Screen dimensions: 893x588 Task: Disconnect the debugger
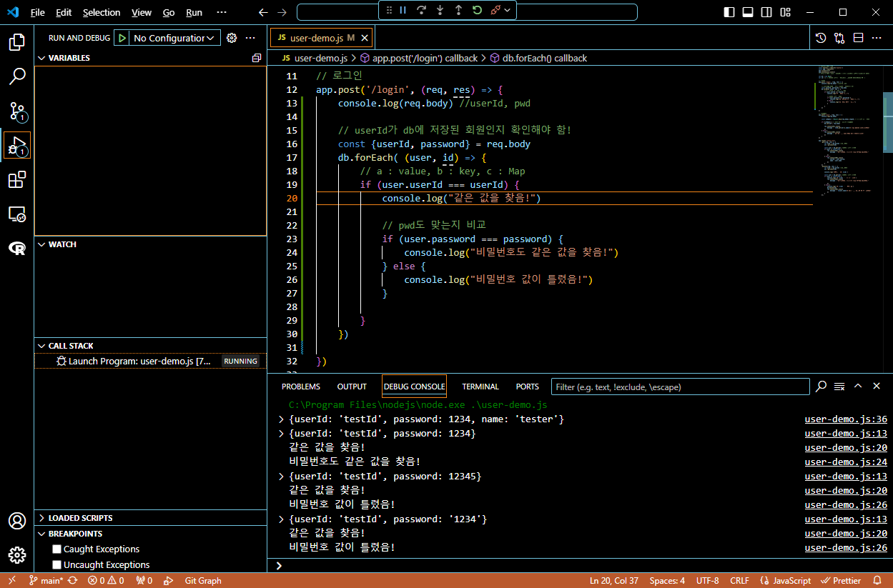[x=495, y=10]
